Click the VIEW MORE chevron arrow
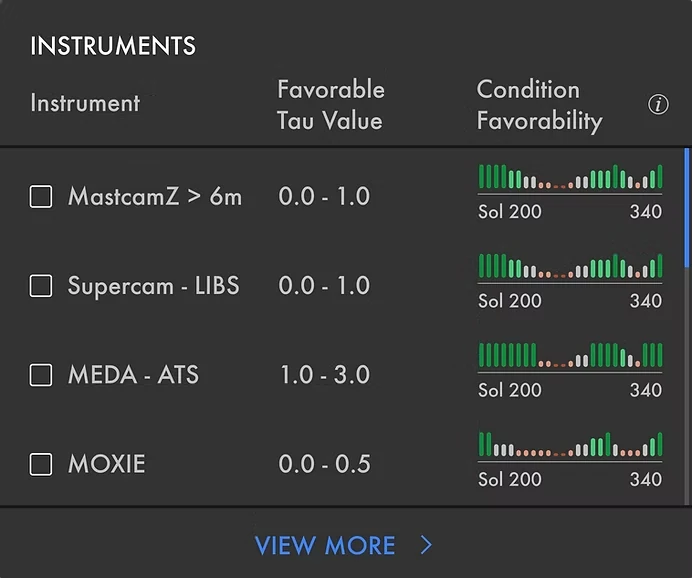The height and width of the screenshot is (578, 692). [x=426, y=545]
